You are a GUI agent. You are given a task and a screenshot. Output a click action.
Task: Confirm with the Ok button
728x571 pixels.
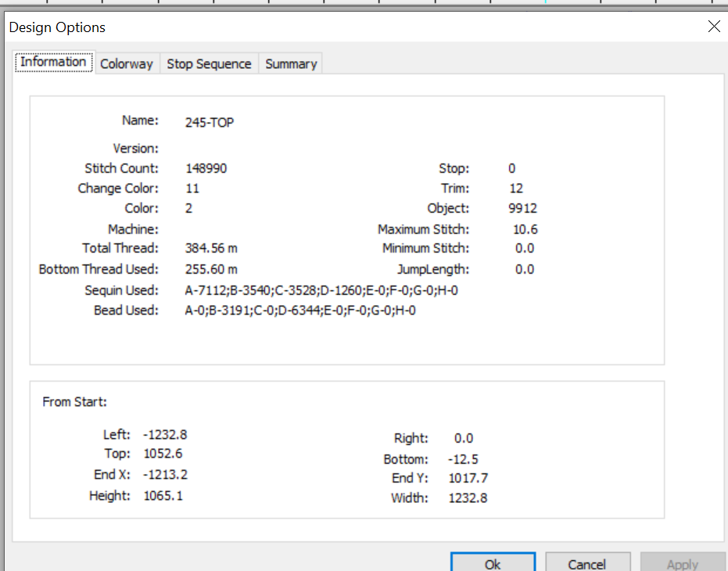pos(493,562)
